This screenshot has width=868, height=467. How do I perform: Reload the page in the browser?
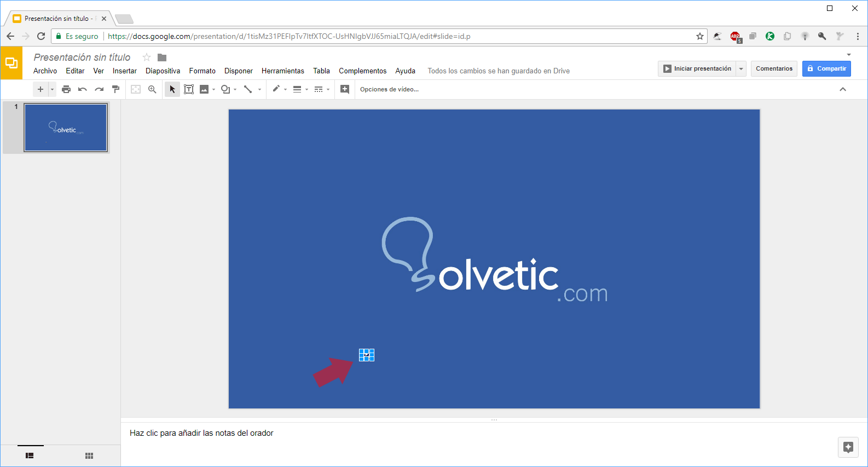[x=41, y=36]
